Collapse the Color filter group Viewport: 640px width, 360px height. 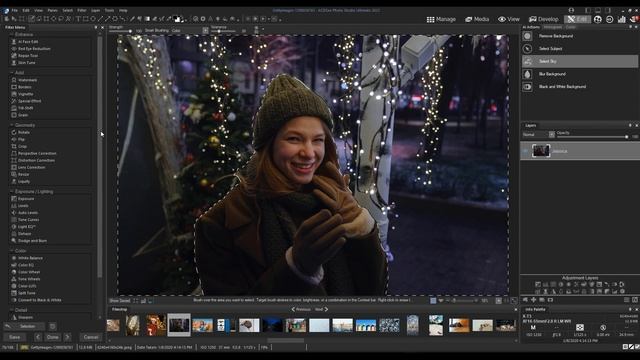[x=11, y=251]
